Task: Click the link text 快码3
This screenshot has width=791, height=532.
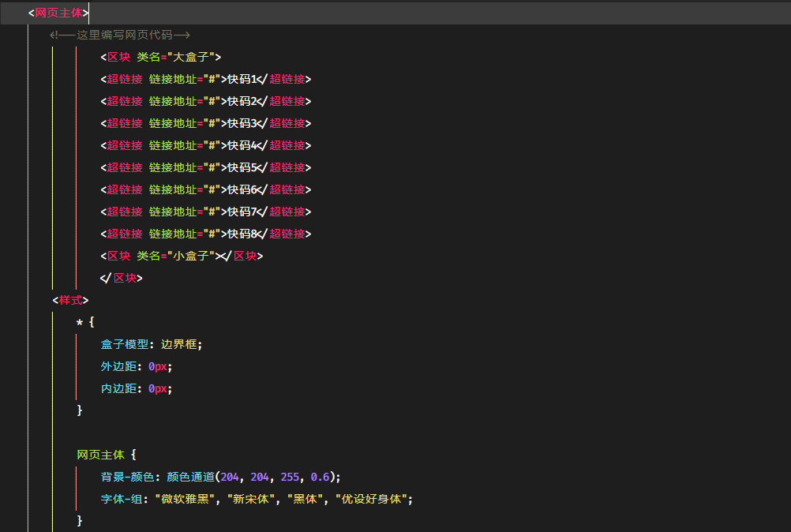Action: (x=242, y=124)
